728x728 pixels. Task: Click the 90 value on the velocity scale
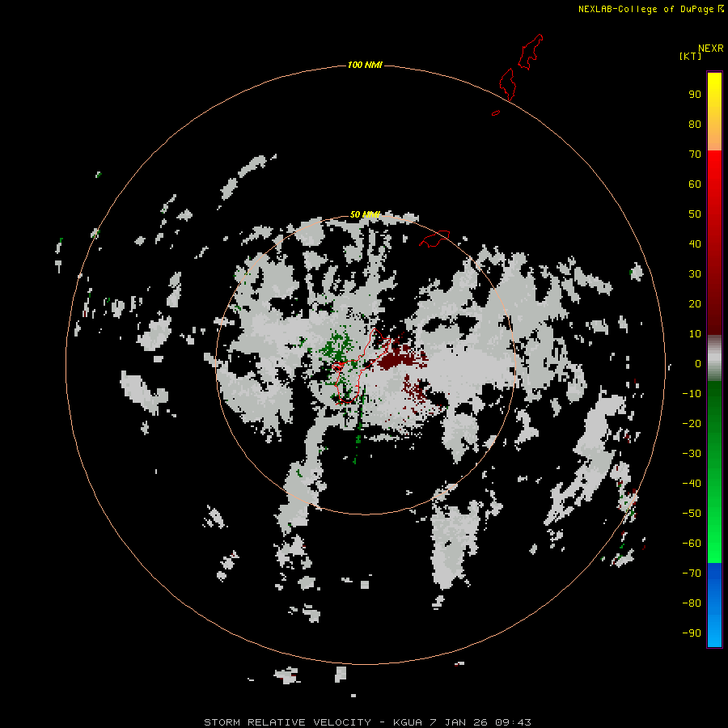point(695,95)
